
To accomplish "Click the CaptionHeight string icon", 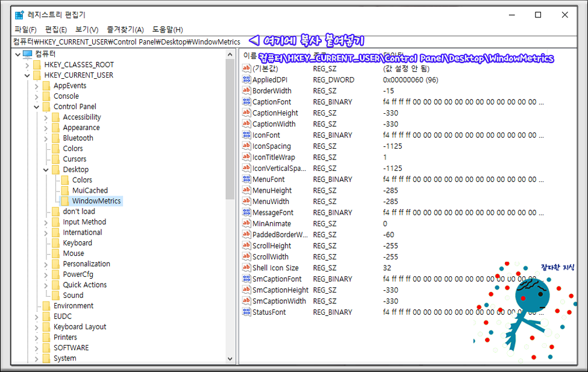I will coord(246,113).
